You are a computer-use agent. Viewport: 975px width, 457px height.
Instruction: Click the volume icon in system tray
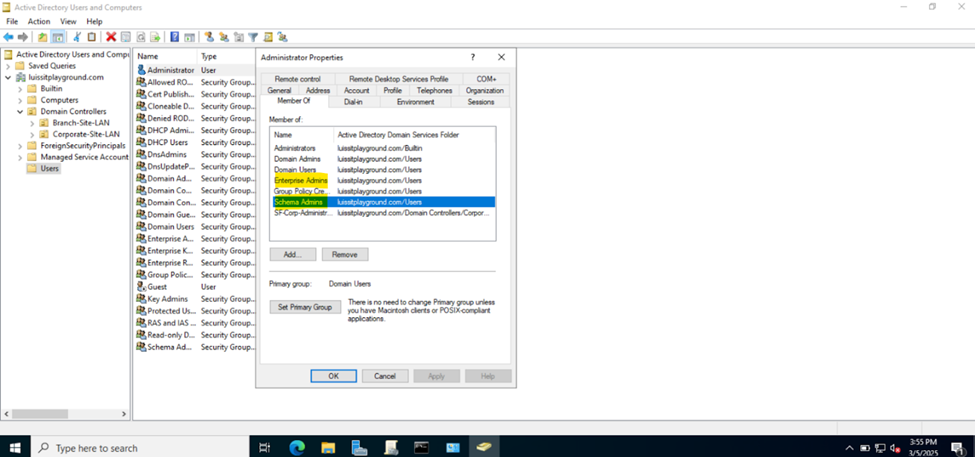coord(896,448)
